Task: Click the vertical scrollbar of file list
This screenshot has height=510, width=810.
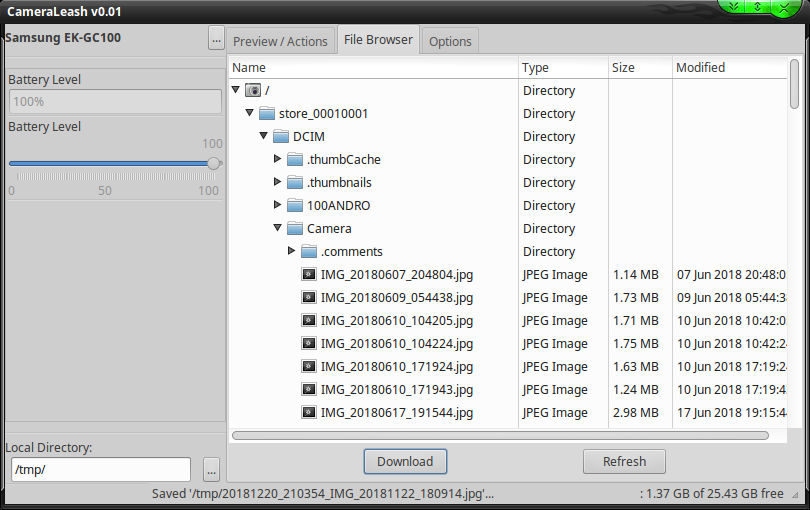Action: tap(794, 84)
